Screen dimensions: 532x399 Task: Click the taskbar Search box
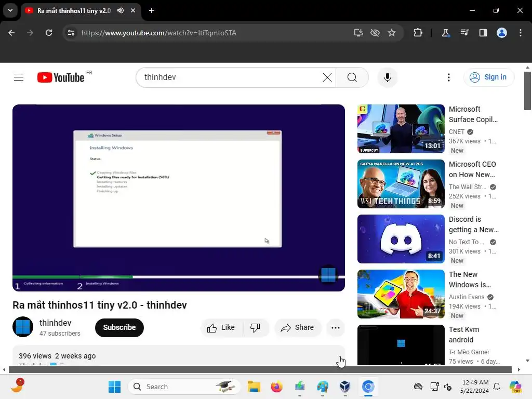click(184, 387)
